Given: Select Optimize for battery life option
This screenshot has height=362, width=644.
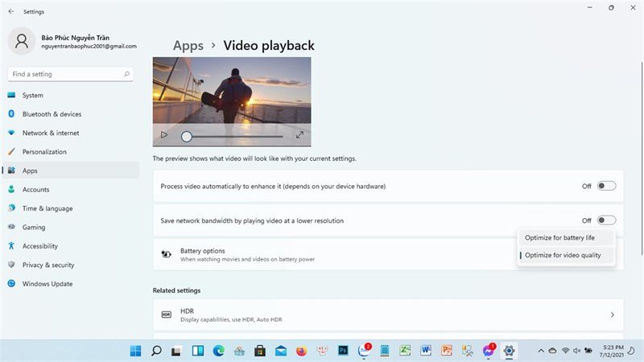Looking at the screenshot, I should (x=565, y=237).
